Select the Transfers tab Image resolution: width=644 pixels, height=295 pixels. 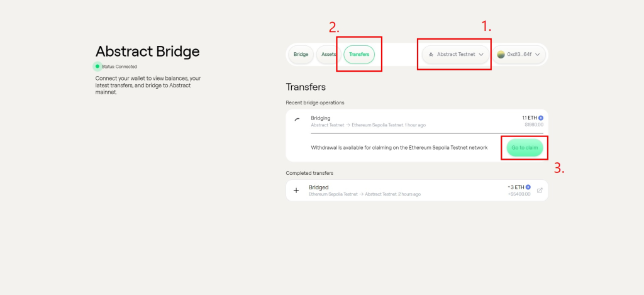tap(359, 55)
